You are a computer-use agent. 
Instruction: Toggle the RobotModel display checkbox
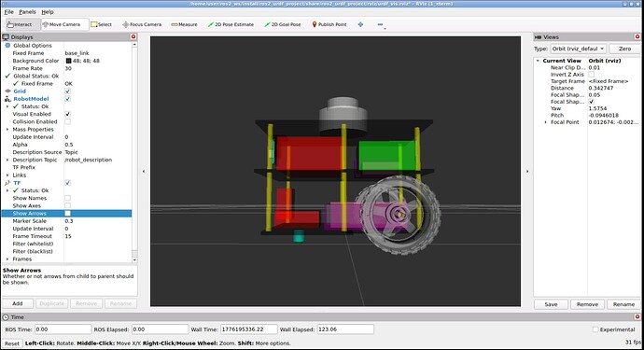click(68, 99)
